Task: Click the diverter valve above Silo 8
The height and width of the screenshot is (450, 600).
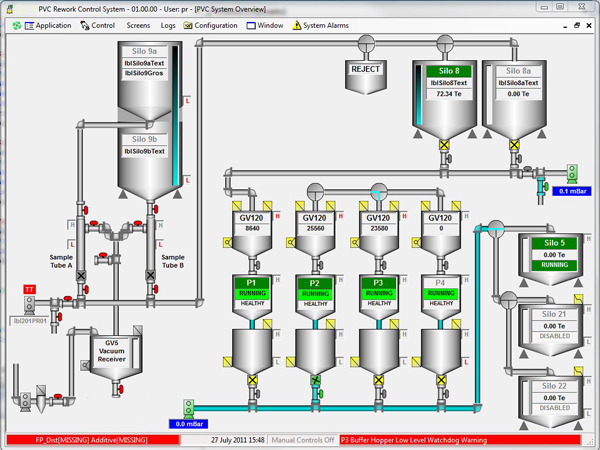Action: tap(445, 43)
